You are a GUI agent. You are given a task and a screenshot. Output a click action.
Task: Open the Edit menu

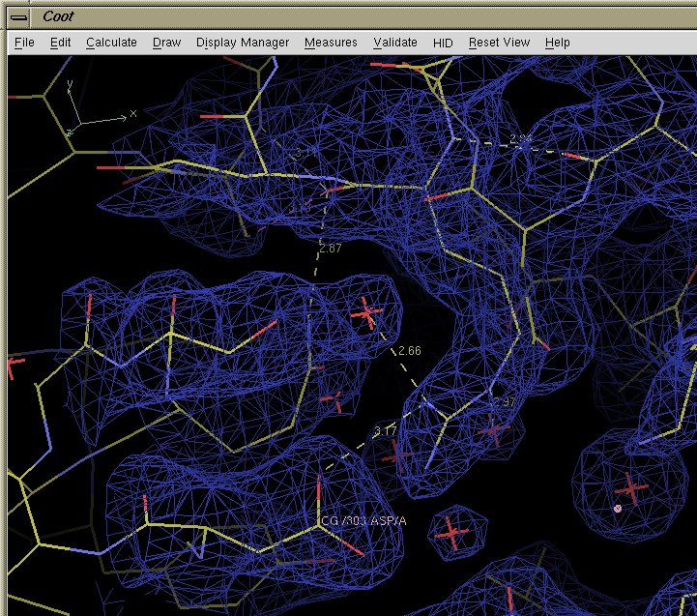point(60,43)
